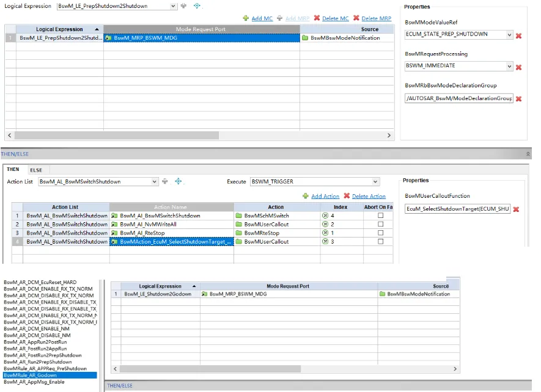Collapse the THEN/ELSE section with chevron

coord(528,154)
